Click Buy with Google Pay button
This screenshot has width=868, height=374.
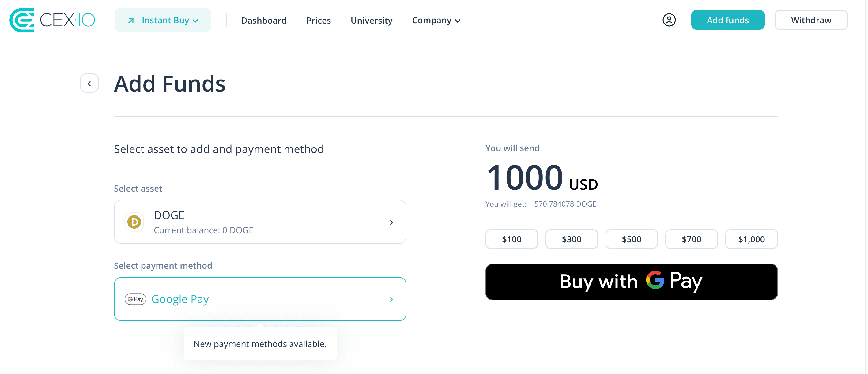(632, 282)
